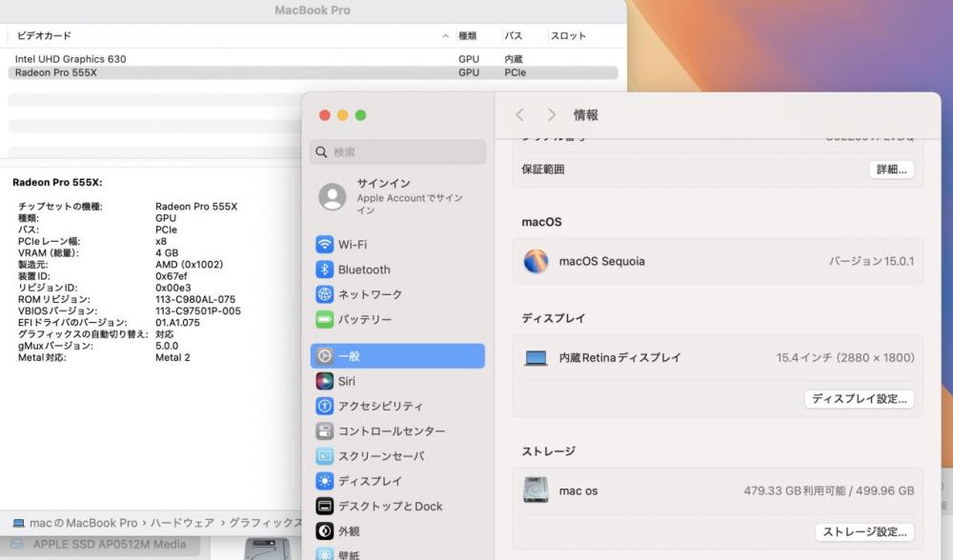Click グラフィックス in path bar
953x560 pixels.
pos(265,523)
